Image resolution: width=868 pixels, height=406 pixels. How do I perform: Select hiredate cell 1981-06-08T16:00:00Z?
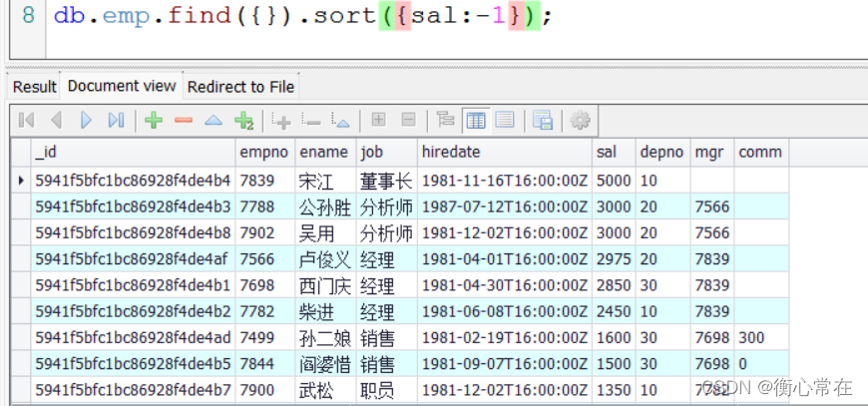504,311
